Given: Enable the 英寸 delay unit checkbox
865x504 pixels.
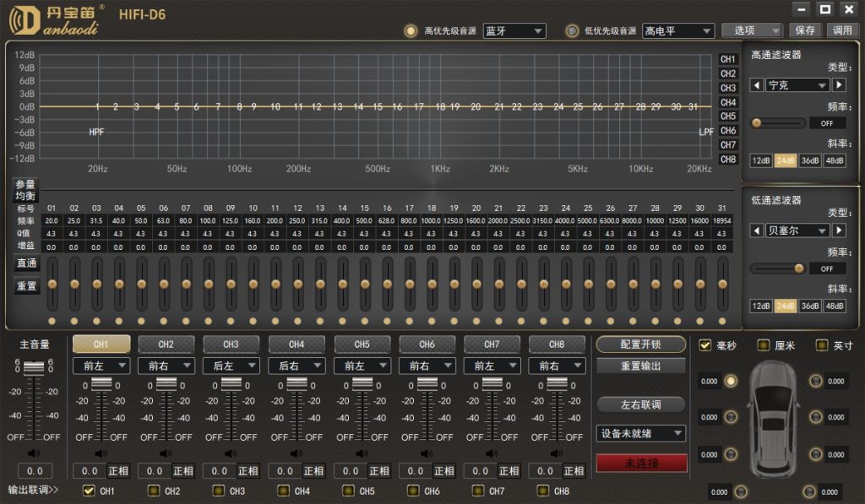Looking at the screenshot, I should [x=822, y=345].
